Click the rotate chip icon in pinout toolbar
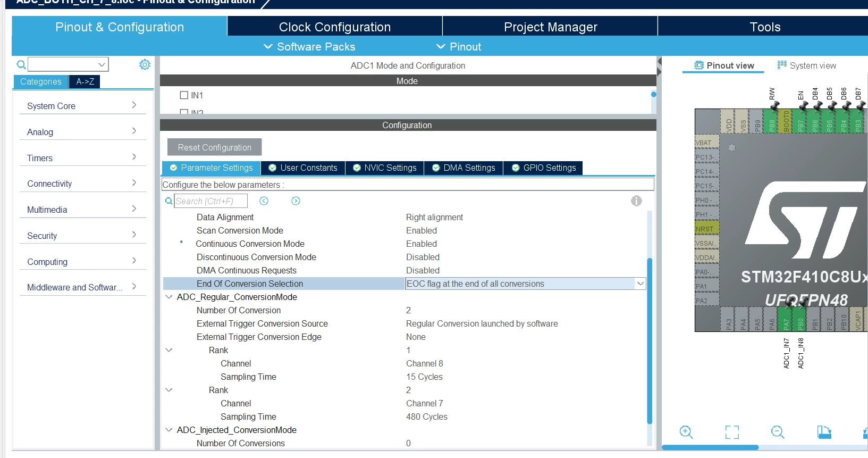 tap(824, 432)
